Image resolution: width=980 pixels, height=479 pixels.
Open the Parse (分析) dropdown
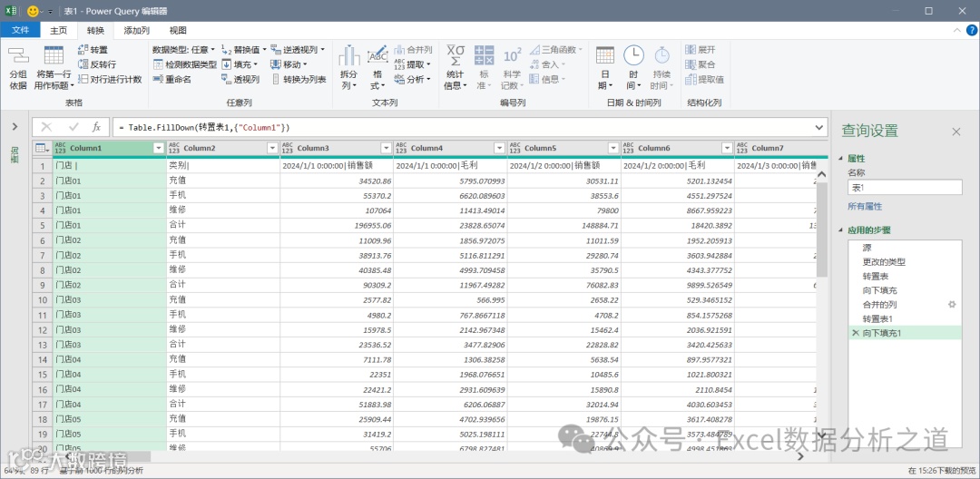coord(413,79)
